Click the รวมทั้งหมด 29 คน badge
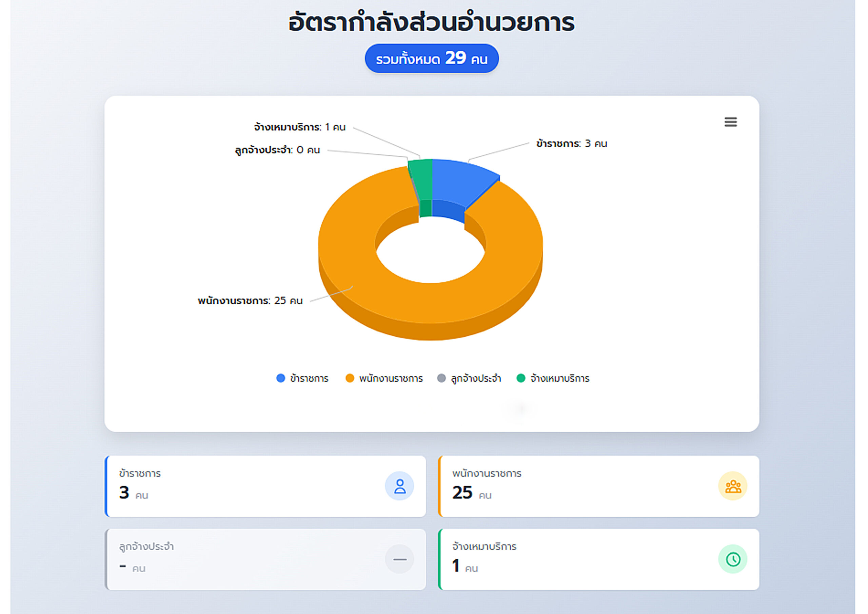Image resolution: width=868 pixels, height=614 pixels. pos(431,59)
